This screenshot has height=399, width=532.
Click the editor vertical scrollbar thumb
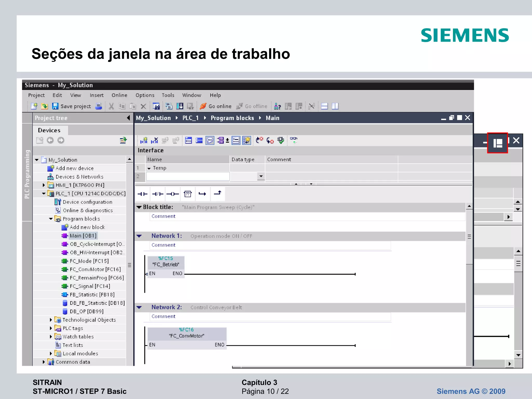point(469,237)
